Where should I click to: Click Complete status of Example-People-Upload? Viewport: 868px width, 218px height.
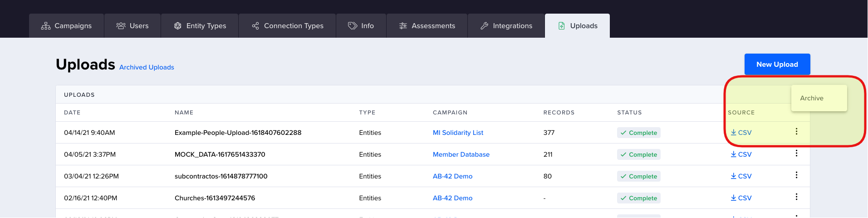click(x=638, y=133)
